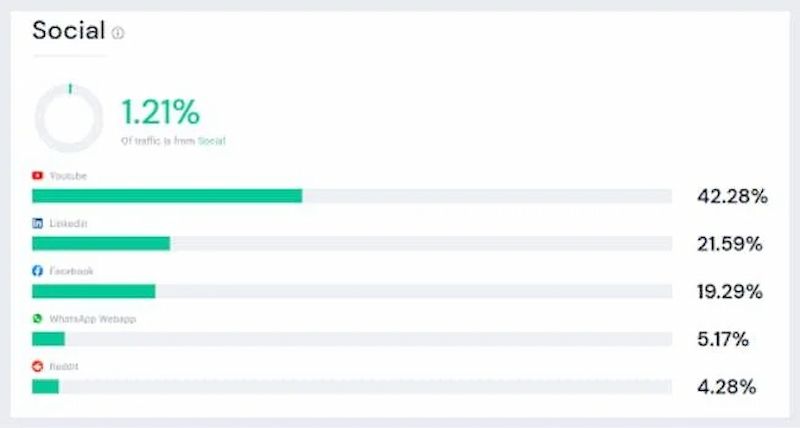Click the 42.28% Youtube percentage value
This screenshot has width=800, height=428.
(x=733, y=196)
